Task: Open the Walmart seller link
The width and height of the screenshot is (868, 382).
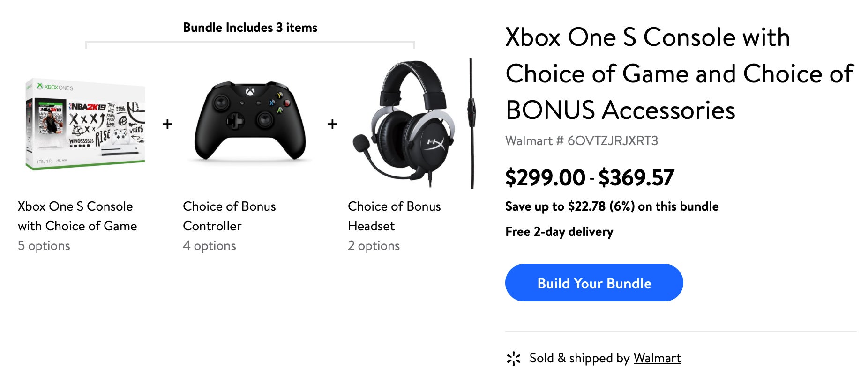Action: 657,358
